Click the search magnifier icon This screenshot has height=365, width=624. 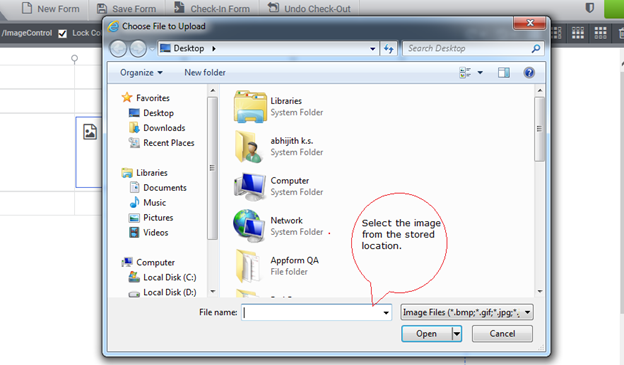click(536, 49)
